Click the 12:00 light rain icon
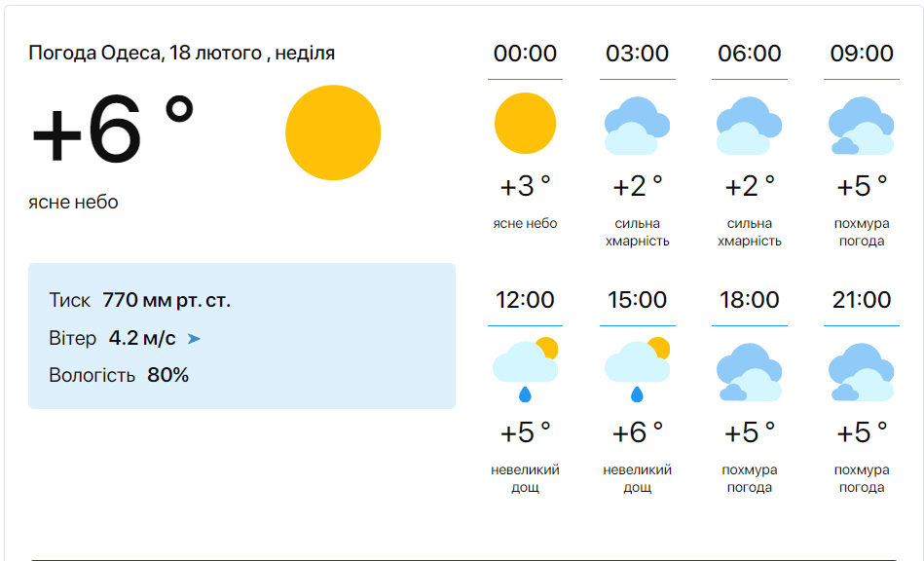The height and width of the screenshot is (561, 924). (x=525, y=370)
